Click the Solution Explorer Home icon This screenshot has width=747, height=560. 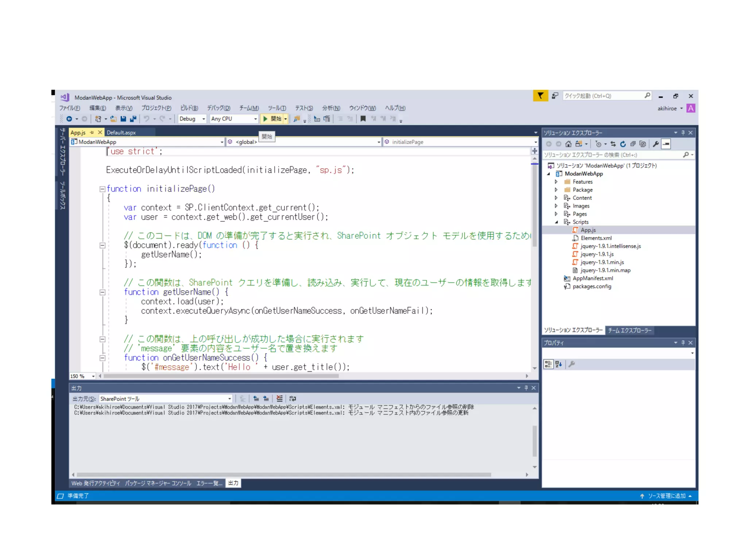(x=568, y=144)
